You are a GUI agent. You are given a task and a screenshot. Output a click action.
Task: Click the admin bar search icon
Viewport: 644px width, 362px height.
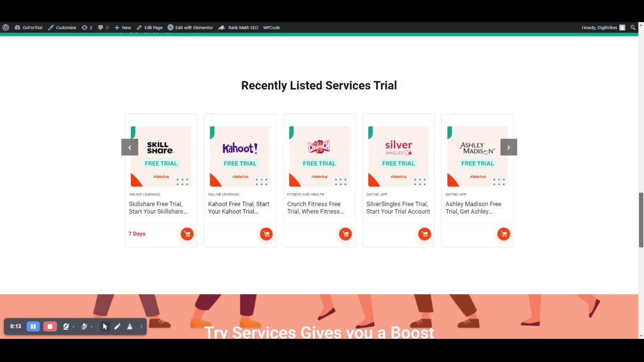[x=633, y=28]
